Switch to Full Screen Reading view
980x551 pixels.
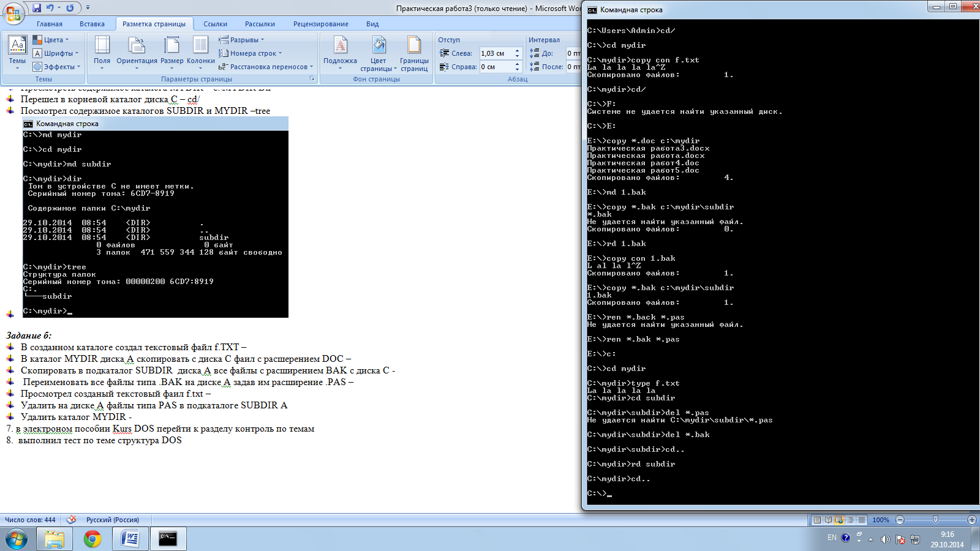(828, 520)
